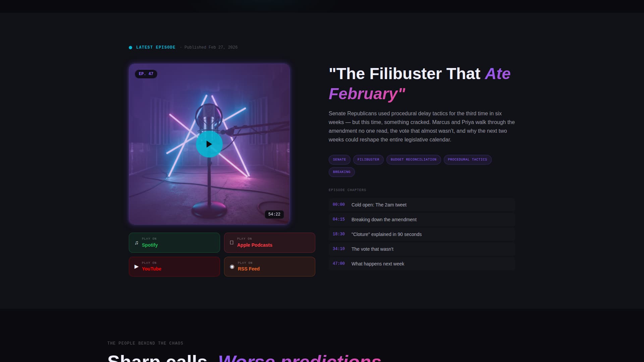
Task: Open the RSS Feed link
Action: point(270,267)
